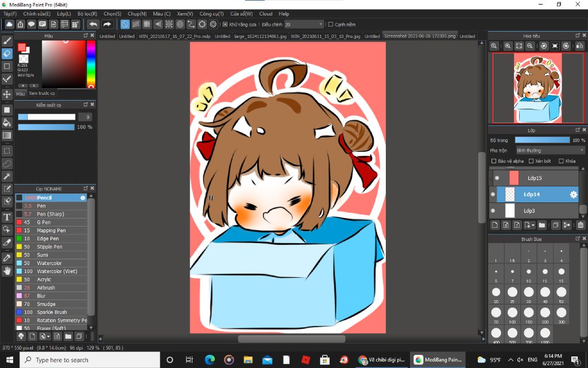Disable the snap-off toggle in toolbar
The width and height of the screenshot is (588, 368).
(x=125, y=24)
